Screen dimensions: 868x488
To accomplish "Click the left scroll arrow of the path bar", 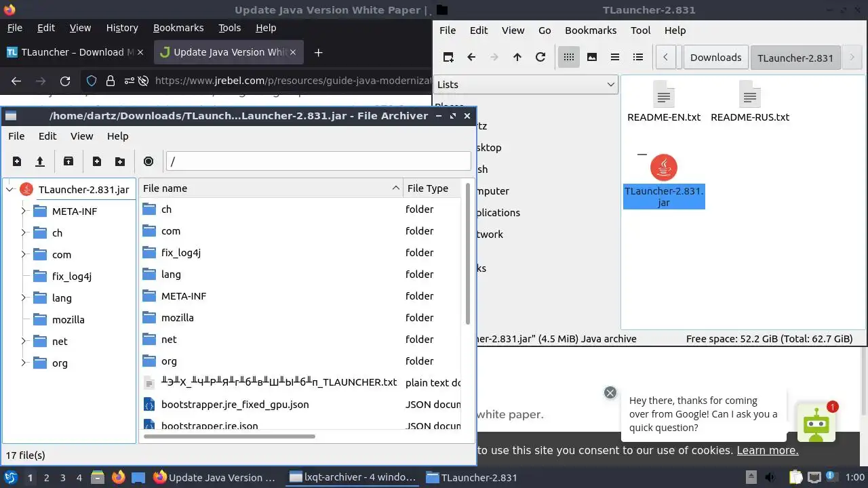I will (x=666, y=57).
